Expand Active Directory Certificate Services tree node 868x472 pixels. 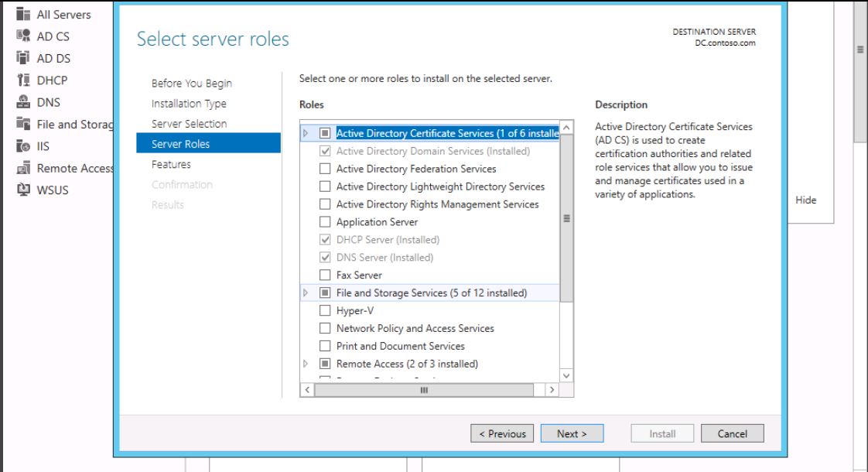tap(306, 134)
